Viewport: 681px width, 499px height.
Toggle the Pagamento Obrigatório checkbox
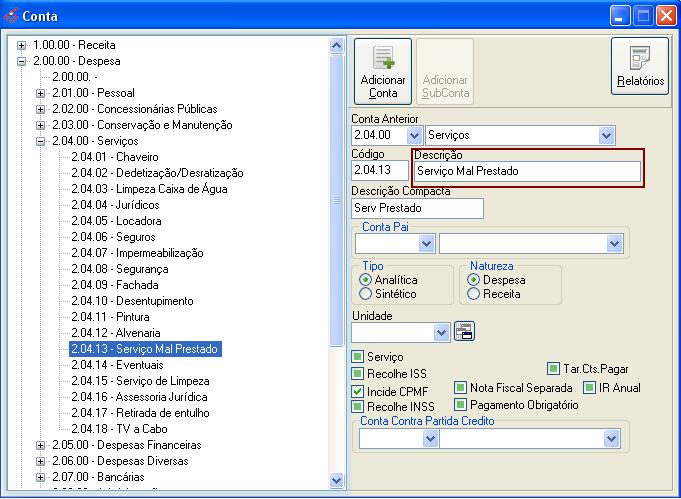(x=461, y=405)
